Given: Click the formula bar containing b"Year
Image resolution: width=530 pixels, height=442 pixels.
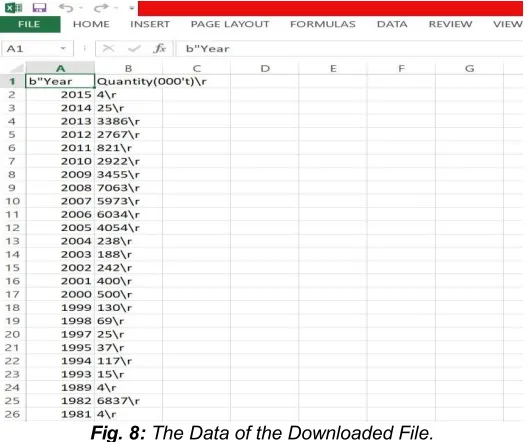Looking at the screenshot, I should [350, 49].
